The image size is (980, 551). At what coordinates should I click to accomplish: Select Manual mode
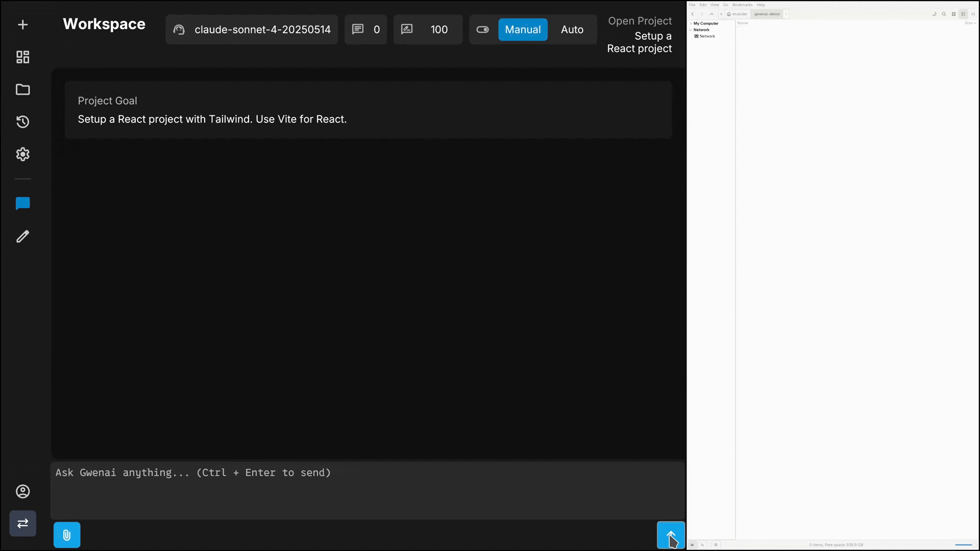pos(523,30)
